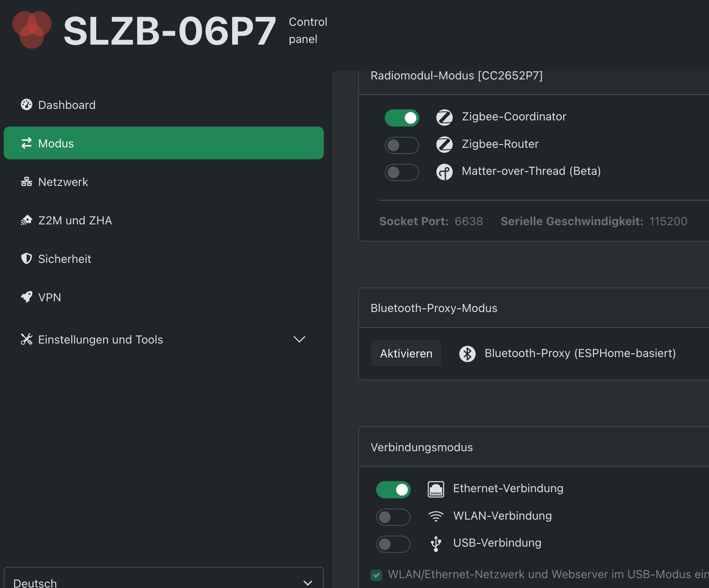Click the USB-Verbindung label

[497, 543]
